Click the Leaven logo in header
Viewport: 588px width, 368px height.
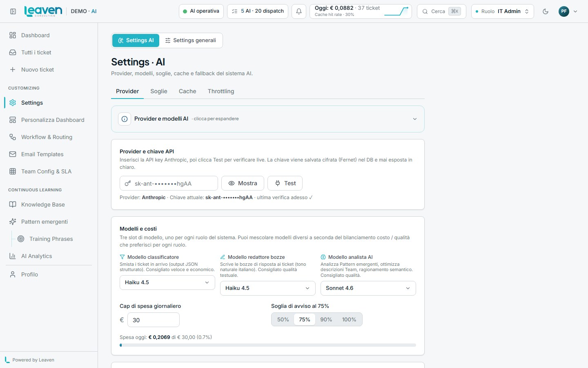pyautogui.click(x=43, y=11)
